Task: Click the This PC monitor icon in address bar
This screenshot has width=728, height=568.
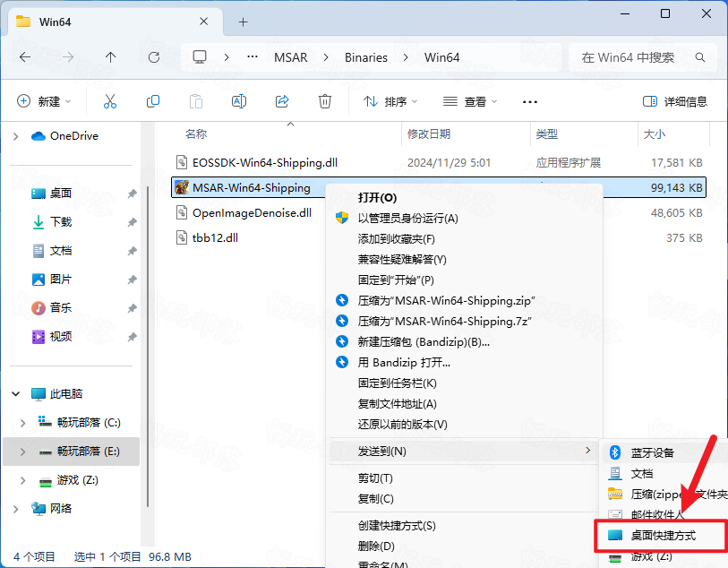Action: pyautogui.click(x=200, y=57)
